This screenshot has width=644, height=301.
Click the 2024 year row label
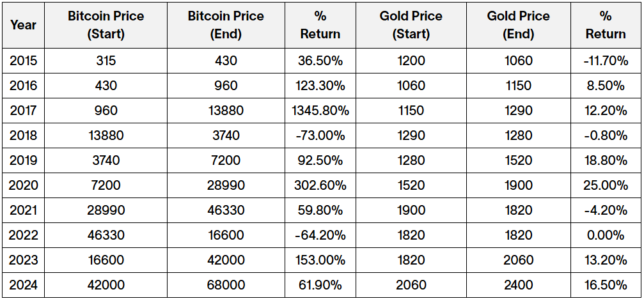[x=24, y=285]
